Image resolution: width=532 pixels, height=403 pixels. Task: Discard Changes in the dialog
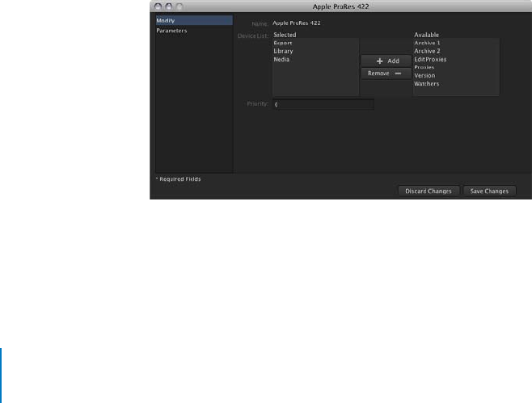[x=429, y=191]
